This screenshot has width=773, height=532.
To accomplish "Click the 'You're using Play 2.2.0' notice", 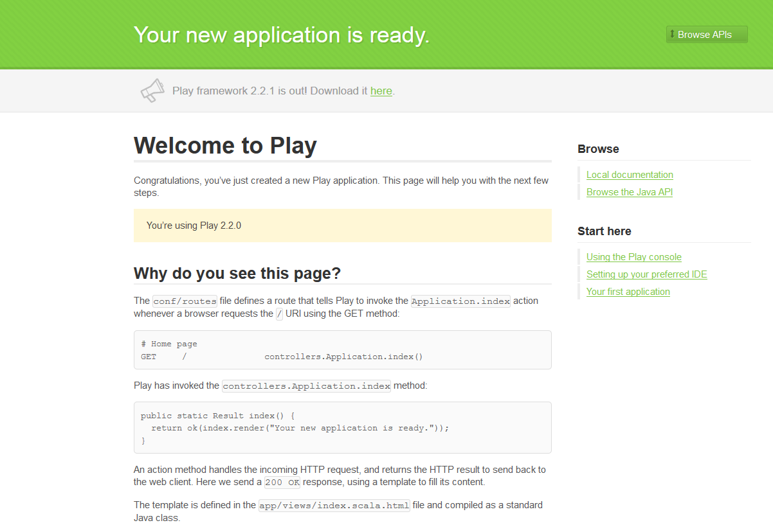I will point(343,226).
